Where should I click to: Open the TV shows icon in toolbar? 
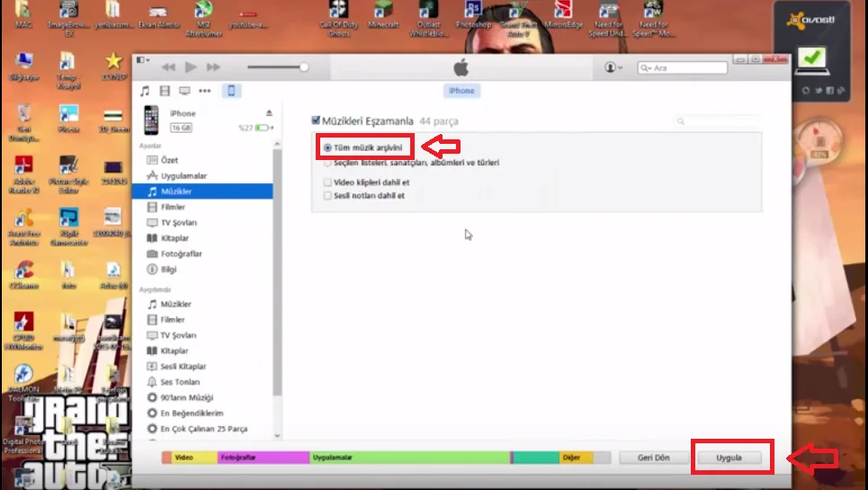coord(184,91)
